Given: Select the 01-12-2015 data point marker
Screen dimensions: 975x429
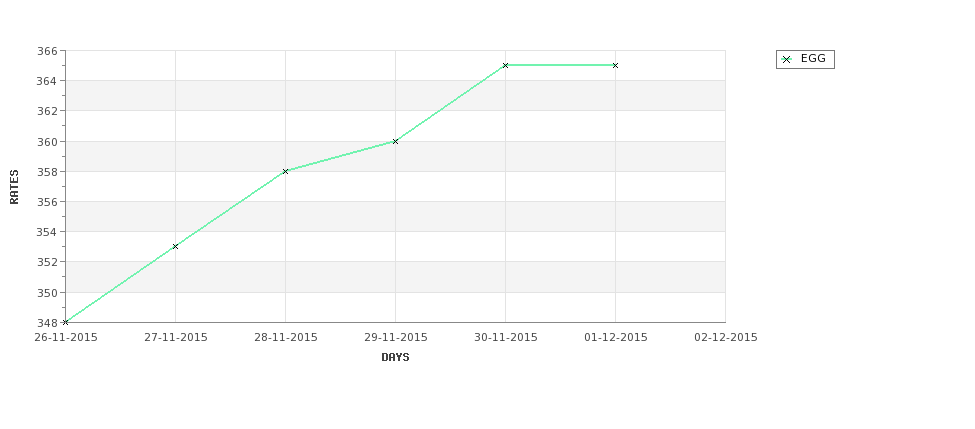Looking at the screenshot, I should [616, 65].
